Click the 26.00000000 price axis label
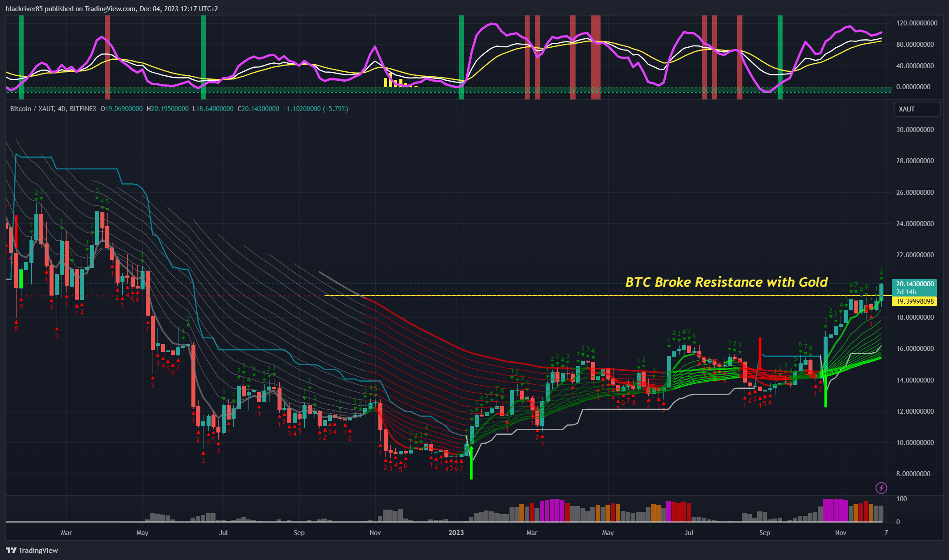 915,193
